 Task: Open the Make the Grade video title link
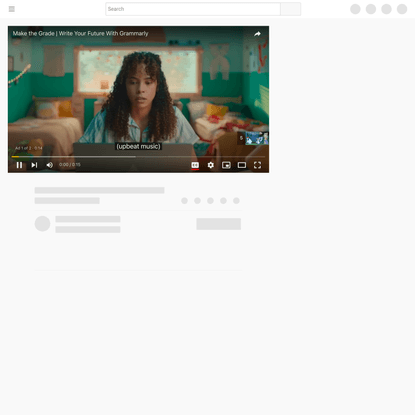(80, 33)
